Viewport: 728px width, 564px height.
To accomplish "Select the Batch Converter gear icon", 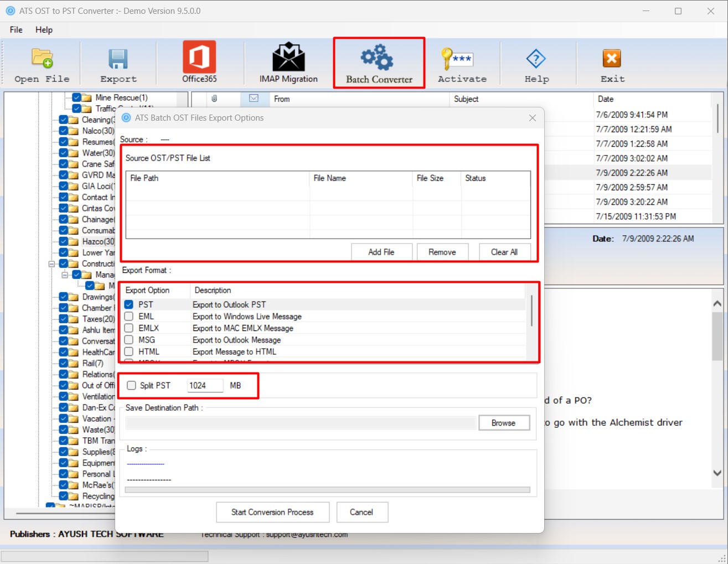I will [378, 57].
